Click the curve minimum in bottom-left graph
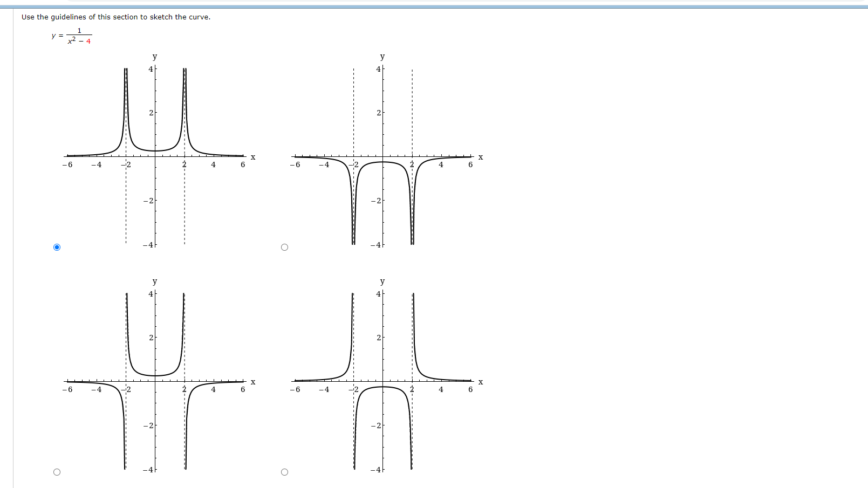 (155, 376)
